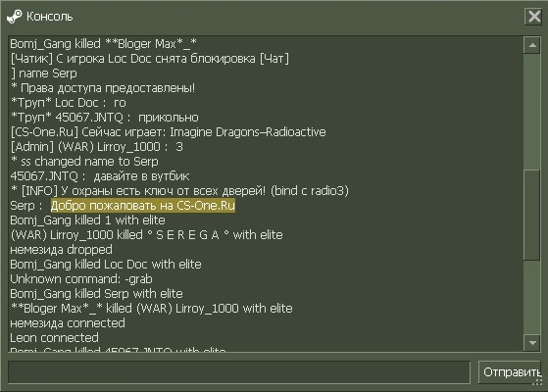Close the Консоль window

[x=533, y=16]
